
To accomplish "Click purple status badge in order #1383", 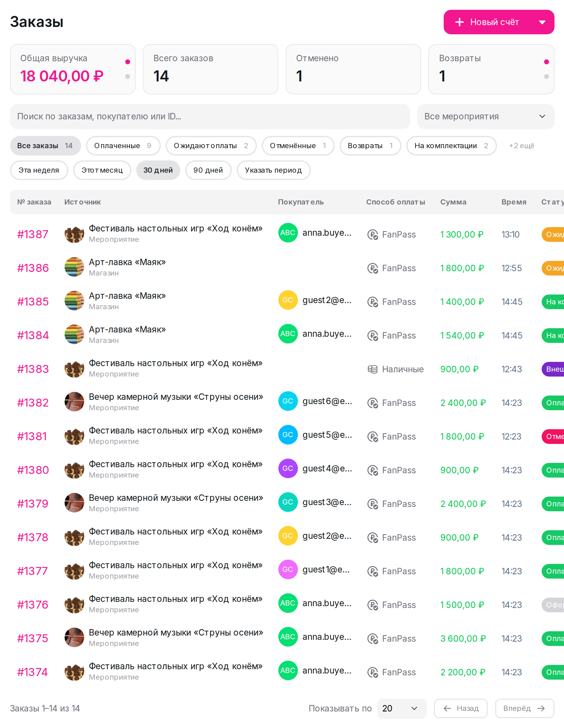I will point(553,369).
